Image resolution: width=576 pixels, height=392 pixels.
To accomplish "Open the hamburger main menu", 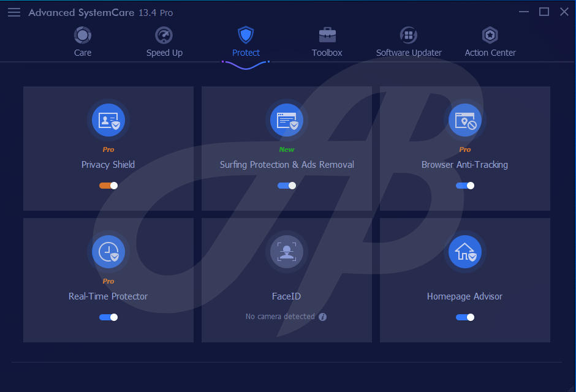I will point(14,12).
